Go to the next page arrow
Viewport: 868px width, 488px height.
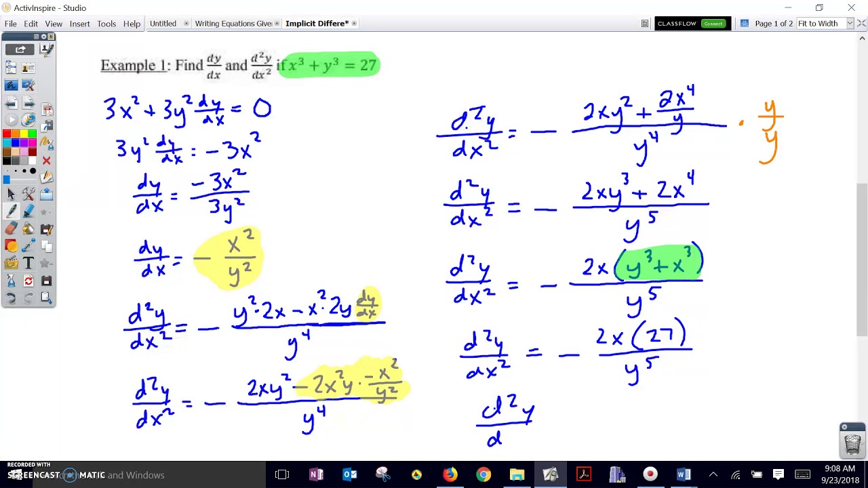[28, 102]
